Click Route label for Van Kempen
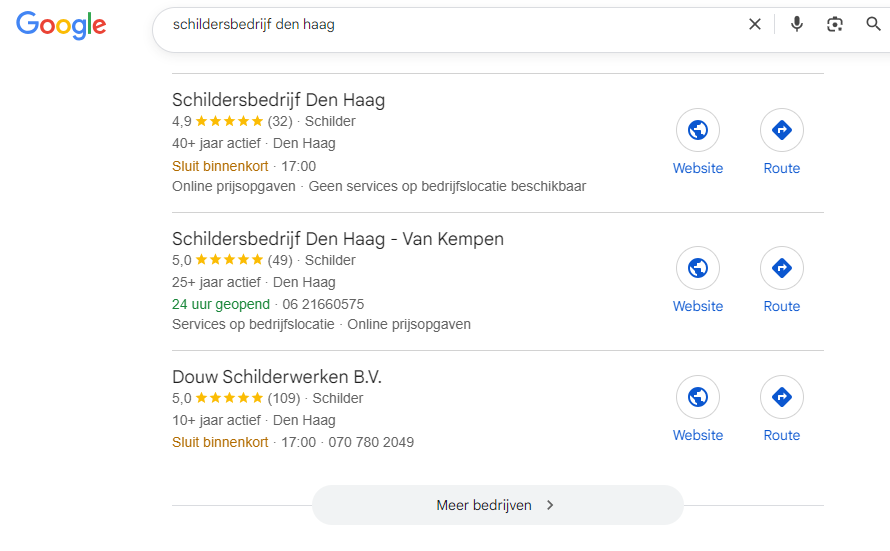The width and height of the screenshot is (890, 551). point(782,306)
